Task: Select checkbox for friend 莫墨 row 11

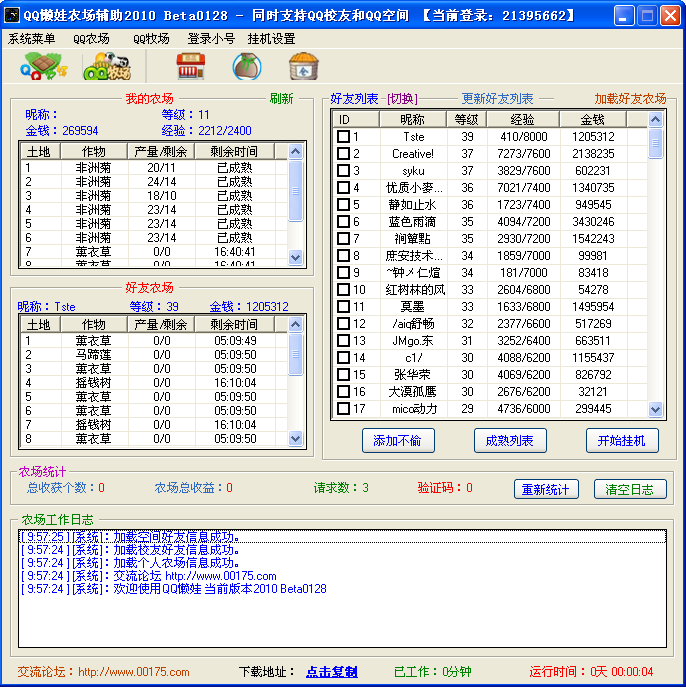Action: 343,307
